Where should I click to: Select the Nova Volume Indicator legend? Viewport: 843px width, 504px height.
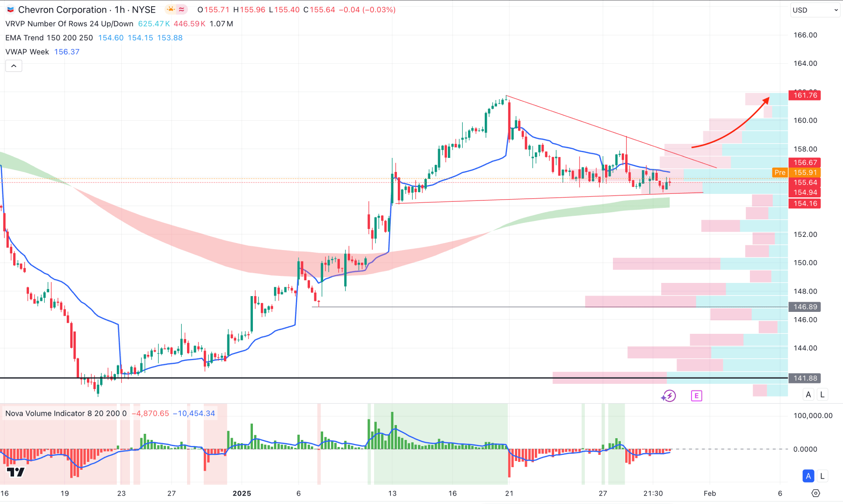coord(66,413)
